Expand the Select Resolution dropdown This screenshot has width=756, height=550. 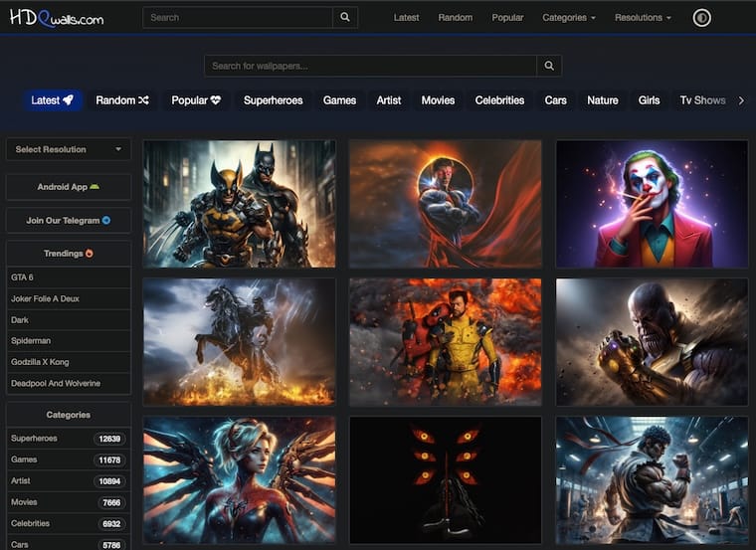[69, 149]
